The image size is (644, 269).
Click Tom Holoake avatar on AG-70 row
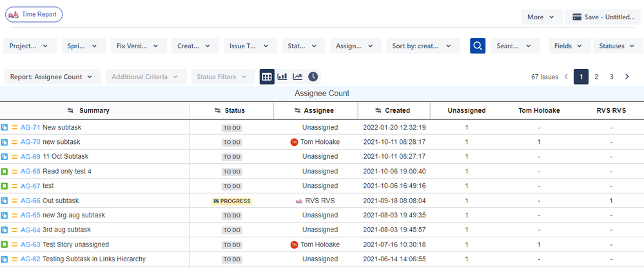tap(294, 142)
